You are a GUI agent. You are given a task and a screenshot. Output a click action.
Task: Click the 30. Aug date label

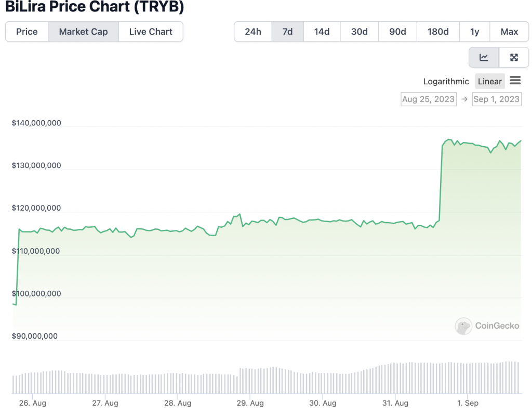click(323, 403)
